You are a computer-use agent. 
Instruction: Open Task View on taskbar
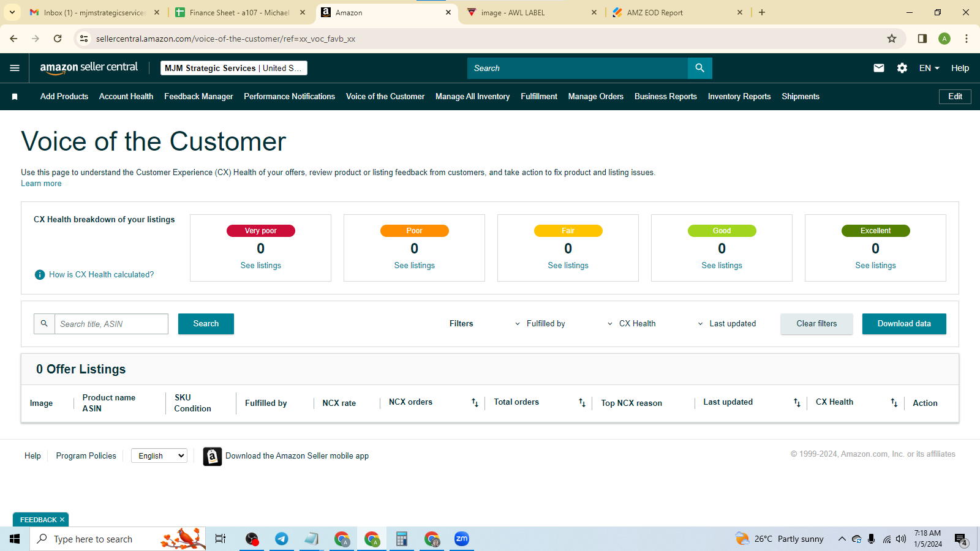tap(221, 539)
